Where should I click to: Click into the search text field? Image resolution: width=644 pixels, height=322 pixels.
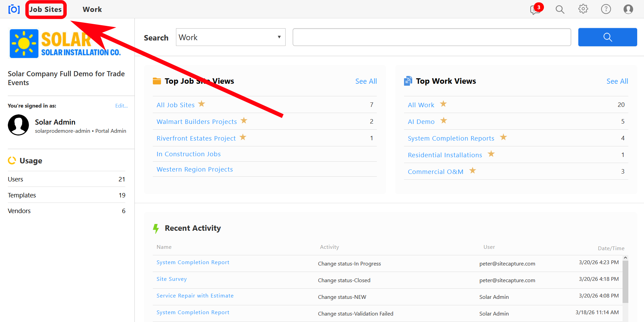pos(431,37)
